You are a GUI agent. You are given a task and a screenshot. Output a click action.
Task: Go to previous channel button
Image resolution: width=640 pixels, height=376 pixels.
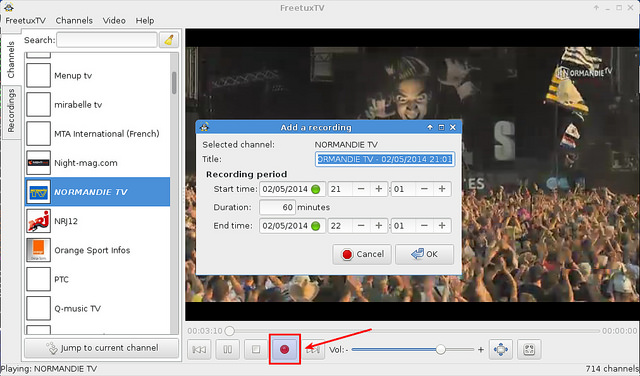[199, 349]
